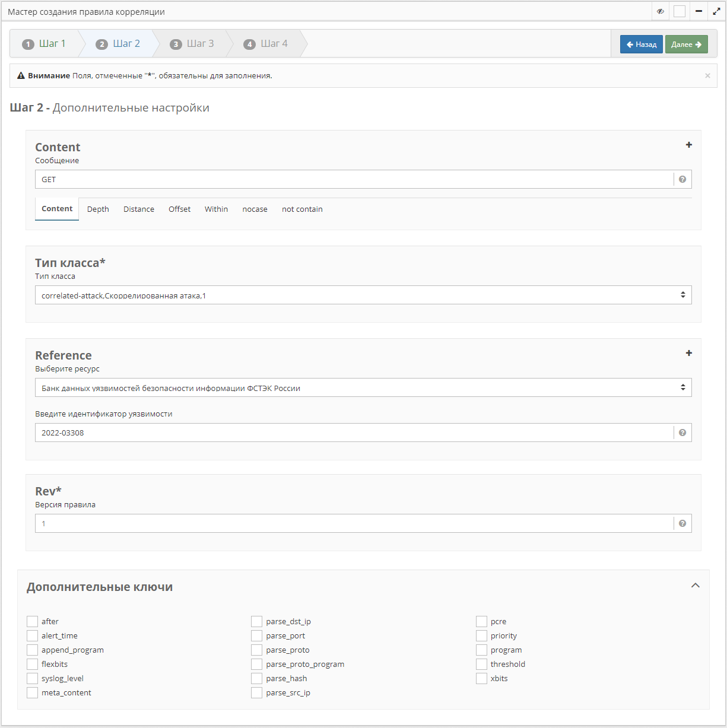
Task: Select the nocase tab
Action: pyautogui.click(x=255, y=209)
